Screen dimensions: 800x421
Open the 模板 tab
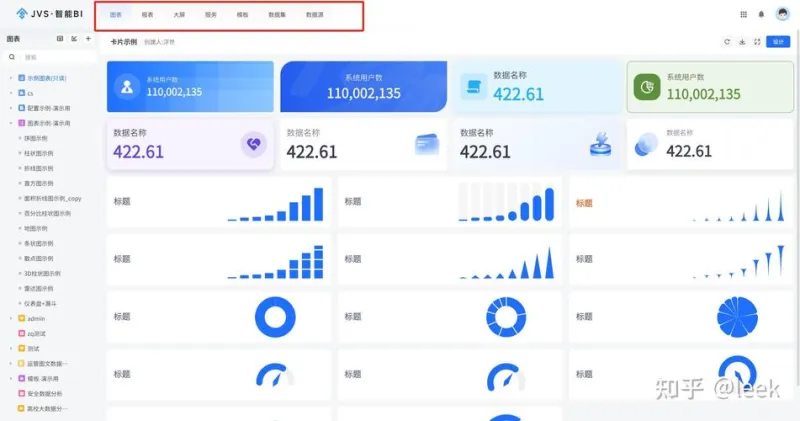point(242,15)
